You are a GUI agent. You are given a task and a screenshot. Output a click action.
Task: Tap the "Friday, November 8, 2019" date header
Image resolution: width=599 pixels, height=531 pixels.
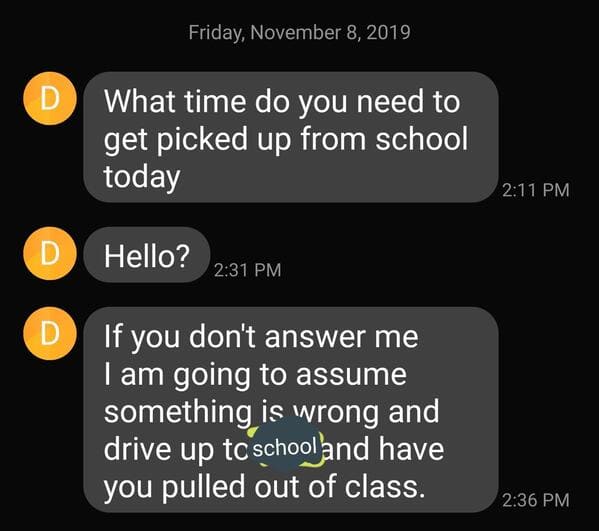tap(300, 32)
